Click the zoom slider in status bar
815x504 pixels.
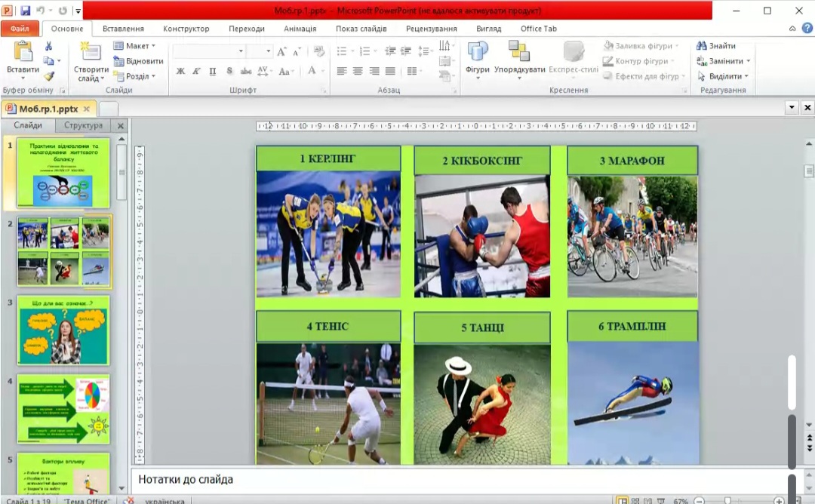[x=727, y=500]
